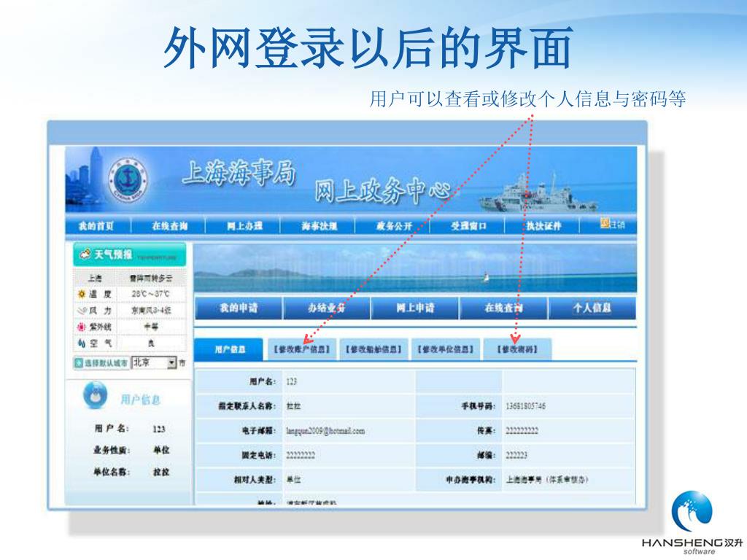Click the 办结业务 button
The height and width of the screenshot is (560, 747).
(326, 308)
